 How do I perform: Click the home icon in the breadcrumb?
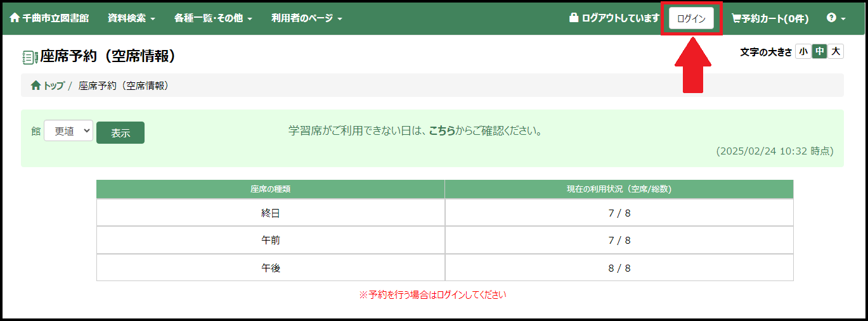pyautogui.click(x=36, y=85)
